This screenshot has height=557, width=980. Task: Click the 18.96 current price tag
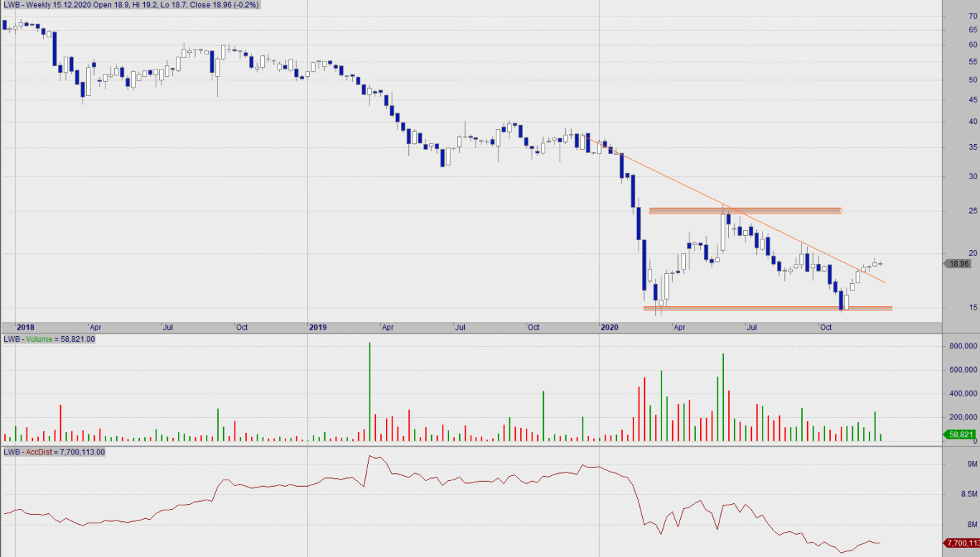pos(958,264)
